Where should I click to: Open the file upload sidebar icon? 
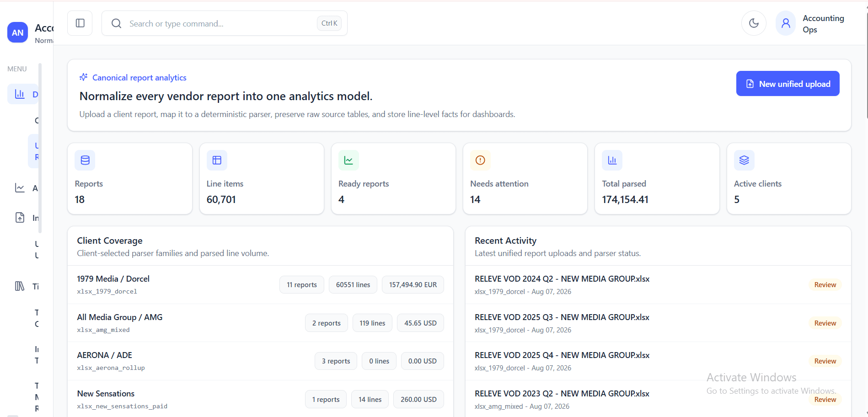click(x=20, y=217)
